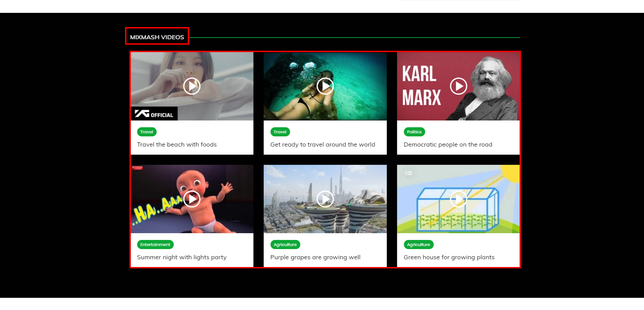The width and height of the screenshot is (644, 310).
Task: Play the futuristic city video
Action: [x=325, y=199]
